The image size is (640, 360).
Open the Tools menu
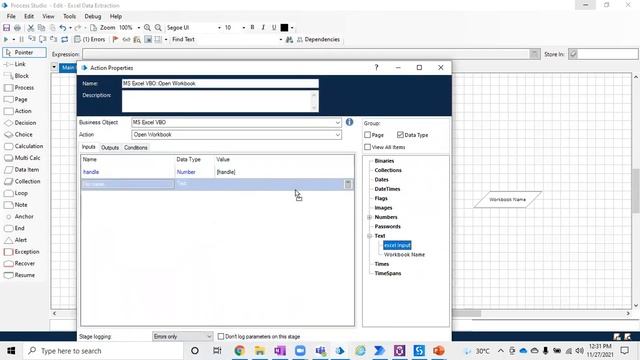click(69, 16)
